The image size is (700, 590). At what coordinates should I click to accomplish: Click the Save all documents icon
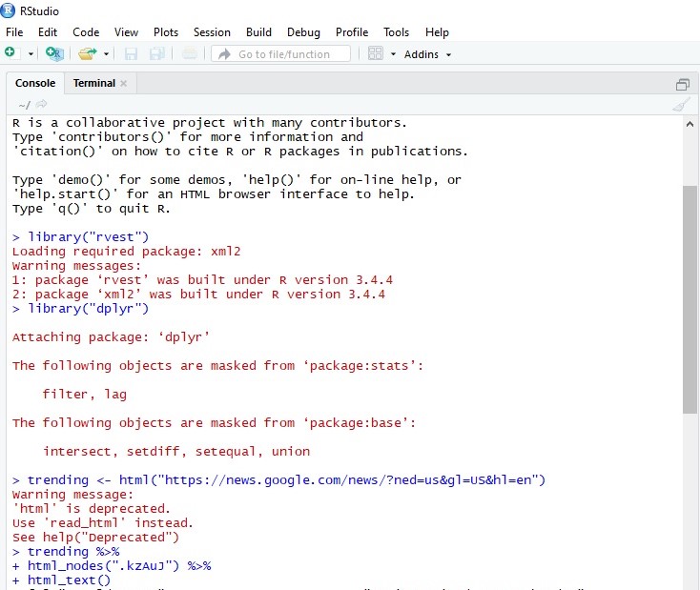156,54
